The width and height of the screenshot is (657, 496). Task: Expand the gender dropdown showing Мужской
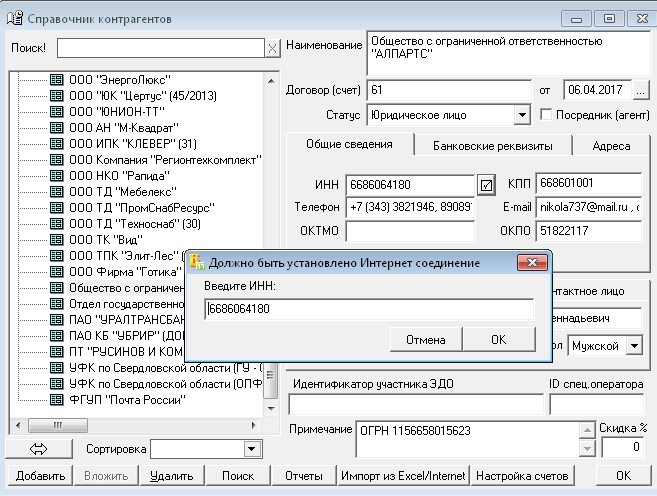click(633, 346)
